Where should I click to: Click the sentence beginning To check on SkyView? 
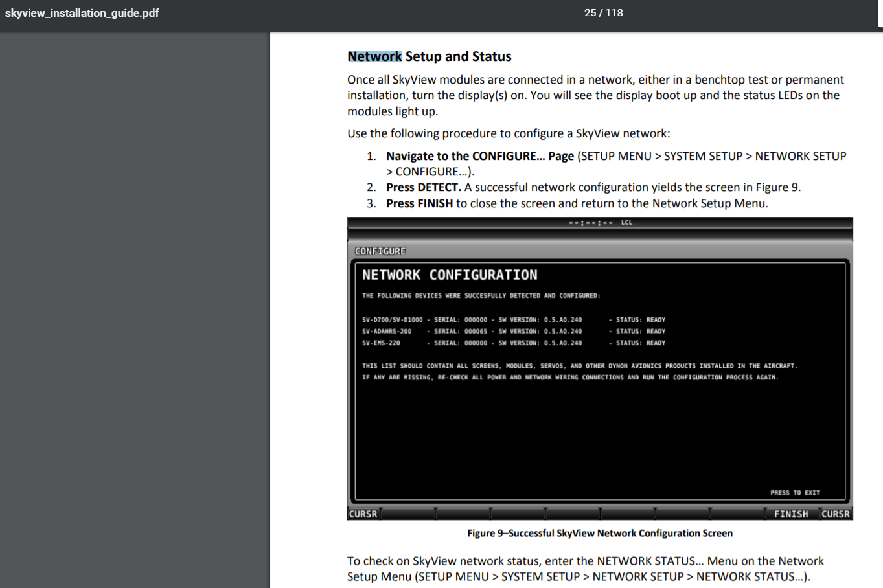[x=586, y=569]
